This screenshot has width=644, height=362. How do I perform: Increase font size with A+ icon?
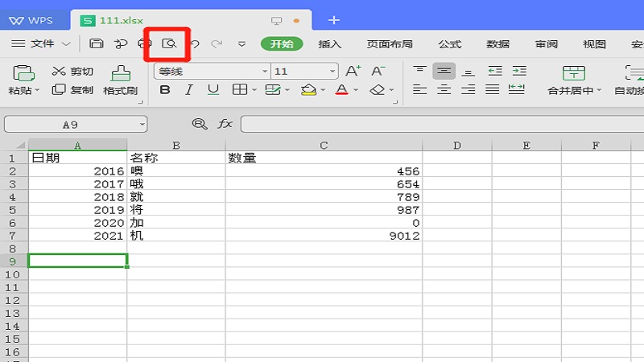point(353,71)
